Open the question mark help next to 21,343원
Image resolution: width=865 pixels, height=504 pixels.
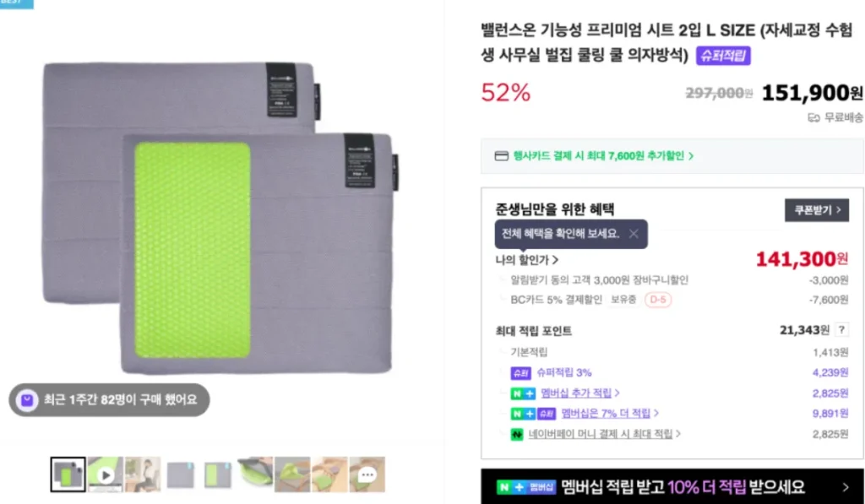point(841,330)
